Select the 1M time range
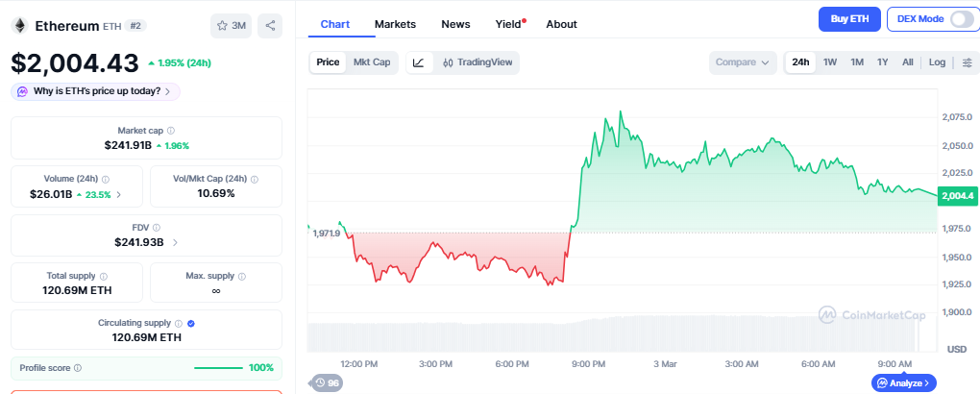This screenshot has width=980, height=394. click(857, 62)
